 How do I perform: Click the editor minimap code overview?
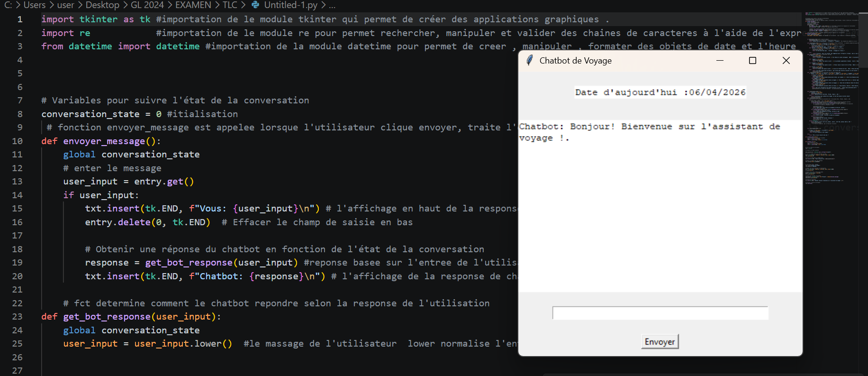click(832, 100)
